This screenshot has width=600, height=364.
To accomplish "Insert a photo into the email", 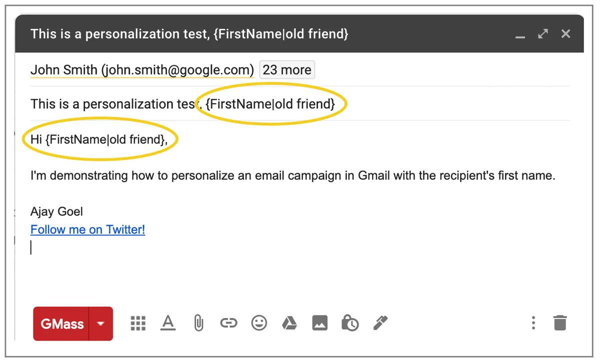I will 320,324.
